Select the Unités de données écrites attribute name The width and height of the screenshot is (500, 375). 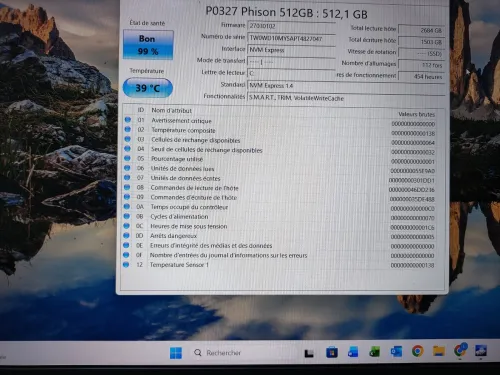point(185,178)
